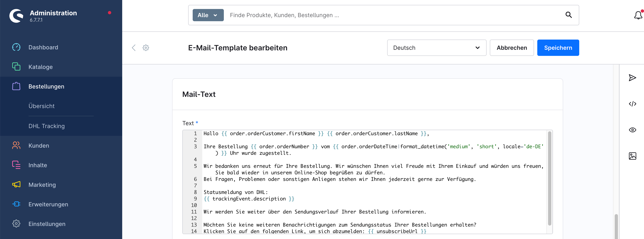Open the gear settings next to back arrow

(146, 48)
